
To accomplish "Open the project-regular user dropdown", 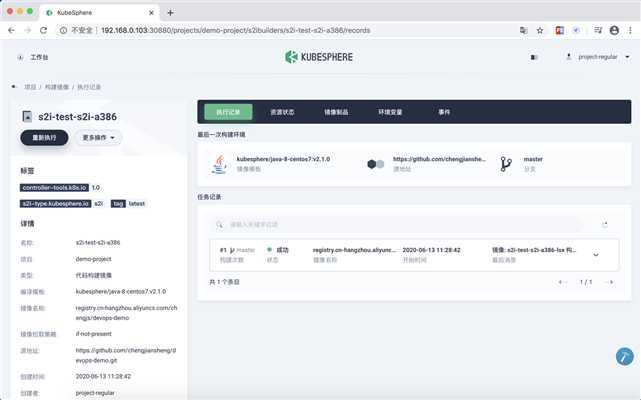I will [x=598, y=57].
